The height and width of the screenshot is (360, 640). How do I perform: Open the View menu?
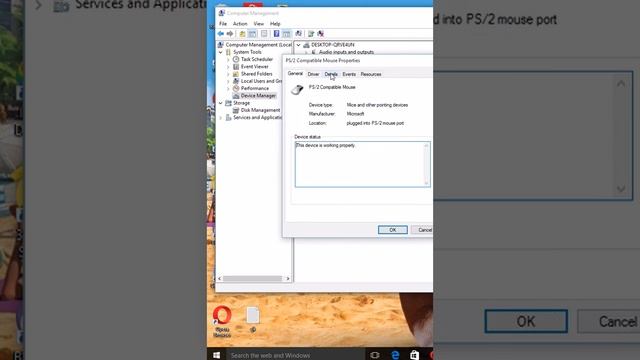258,24
